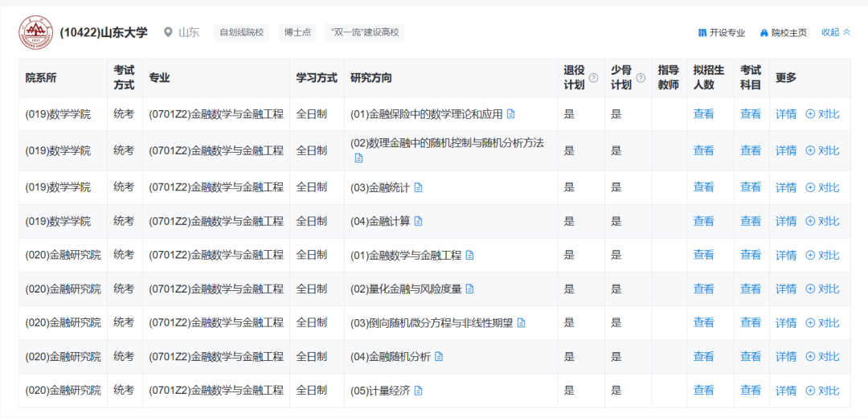868x418 pixels.
Task: Add 数理金融中的随机控制 row to 对比
Action: pos(822,150)
